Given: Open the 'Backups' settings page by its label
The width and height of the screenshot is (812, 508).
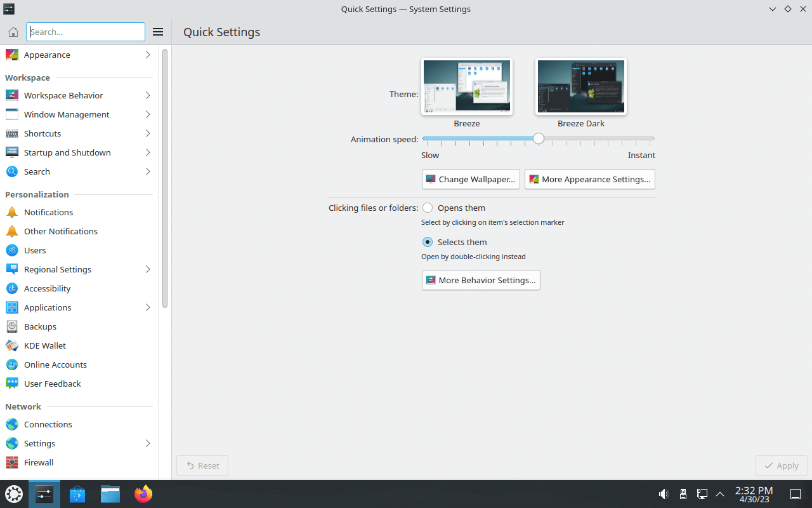Looking at the screenshot, I should coord(40,326).
